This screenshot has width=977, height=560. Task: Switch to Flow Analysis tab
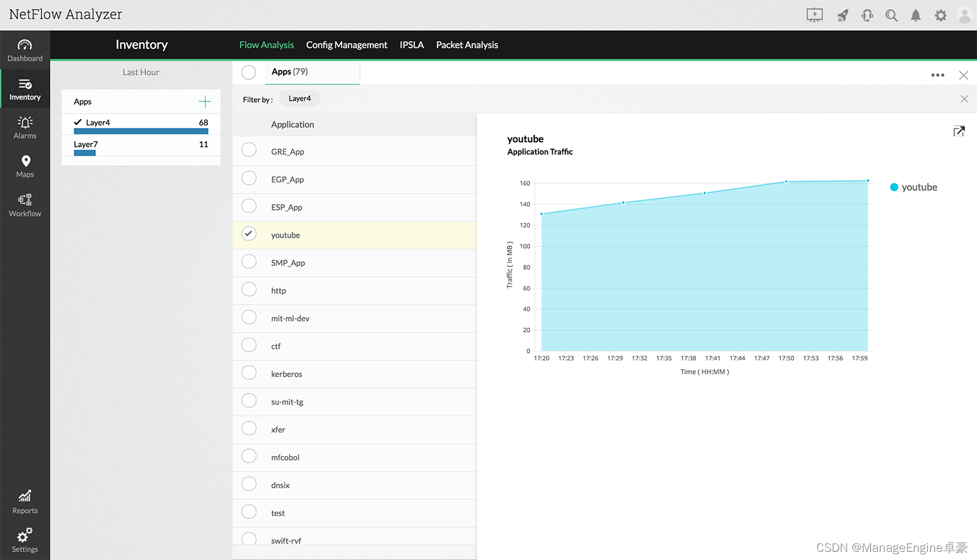tap(266, 45)
